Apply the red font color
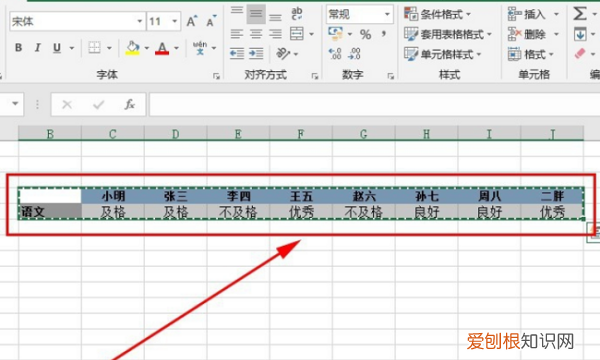The image size is (600, 360). pos(162,48)
